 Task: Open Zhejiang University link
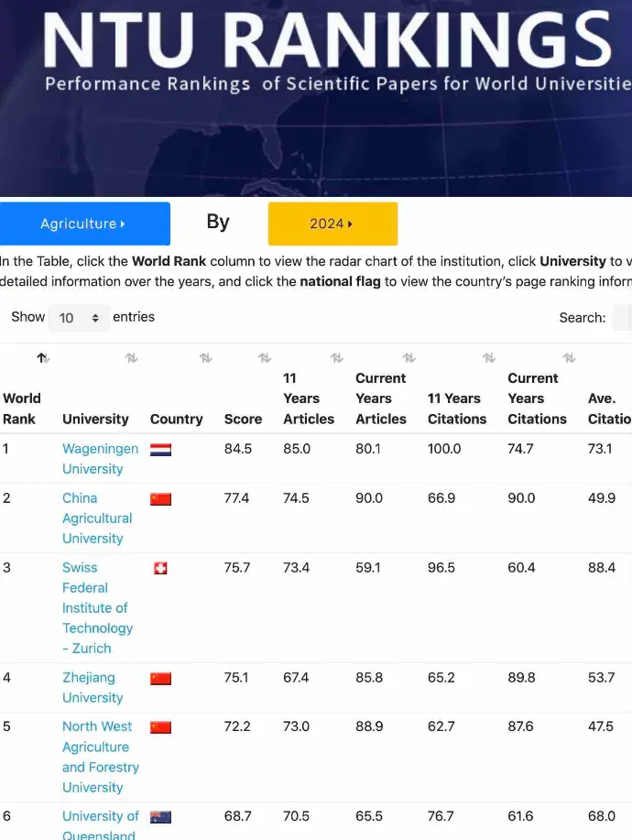pyautogui.click(x=93, y=687)
